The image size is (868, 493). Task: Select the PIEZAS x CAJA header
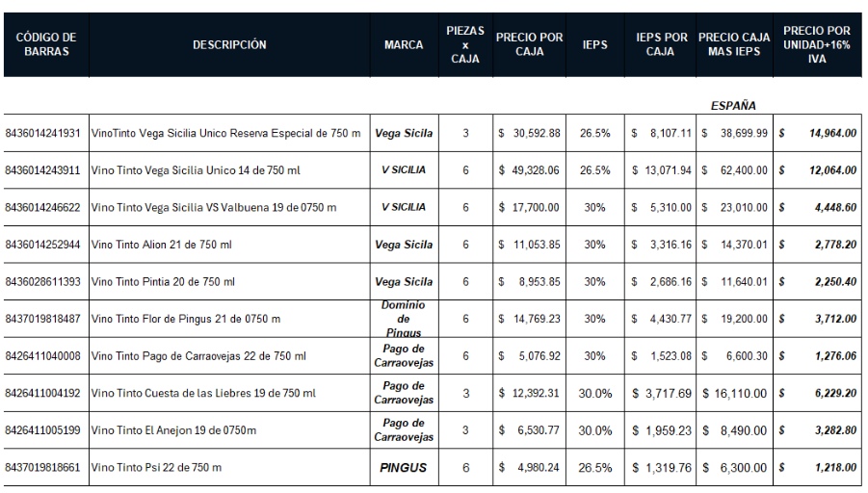click(465, 44)
